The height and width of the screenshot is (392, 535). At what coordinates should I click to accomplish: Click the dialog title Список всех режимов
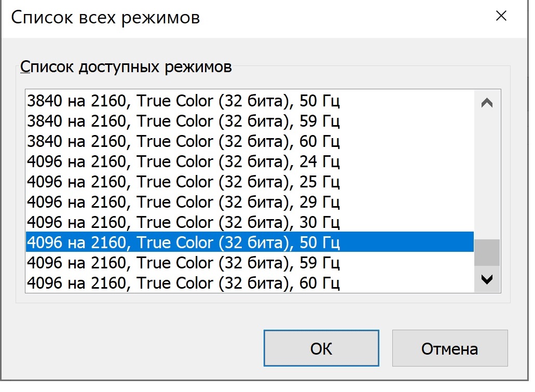pos(105,17)
